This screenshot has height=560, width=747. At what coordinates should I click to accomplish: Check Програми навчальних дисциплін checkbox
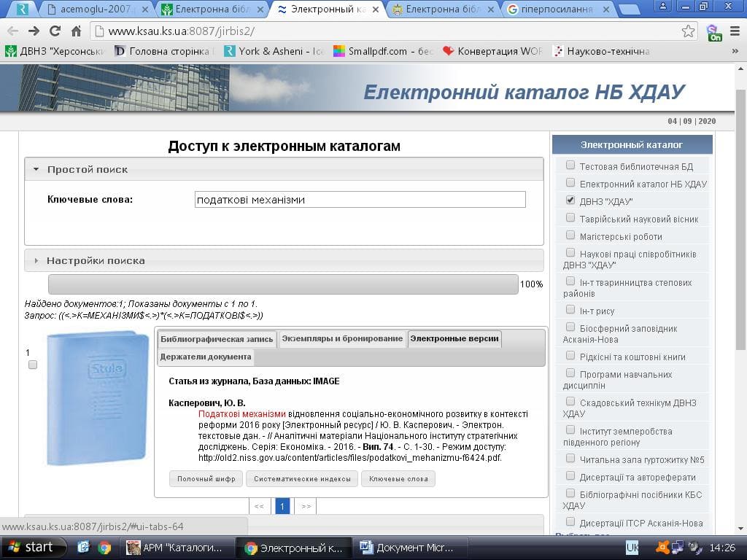click(x=570, y=373)
